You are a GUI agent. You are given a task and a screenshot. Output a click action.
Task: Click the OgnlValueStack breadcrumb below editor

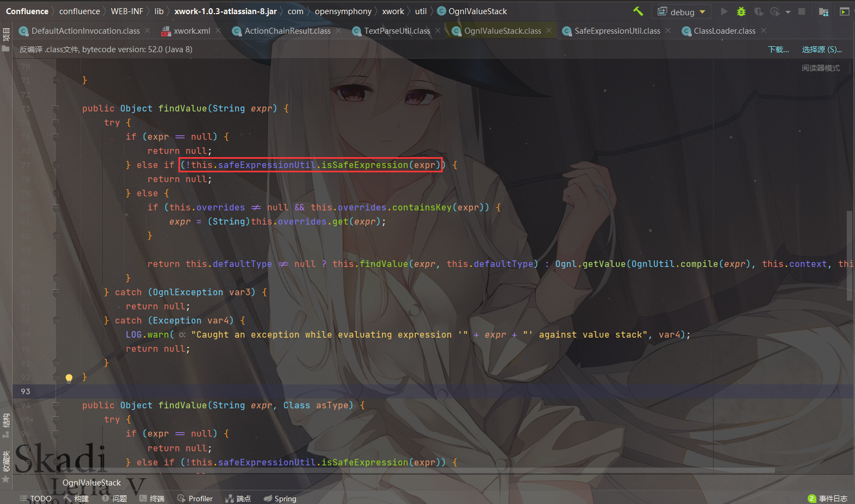(91, 483)
